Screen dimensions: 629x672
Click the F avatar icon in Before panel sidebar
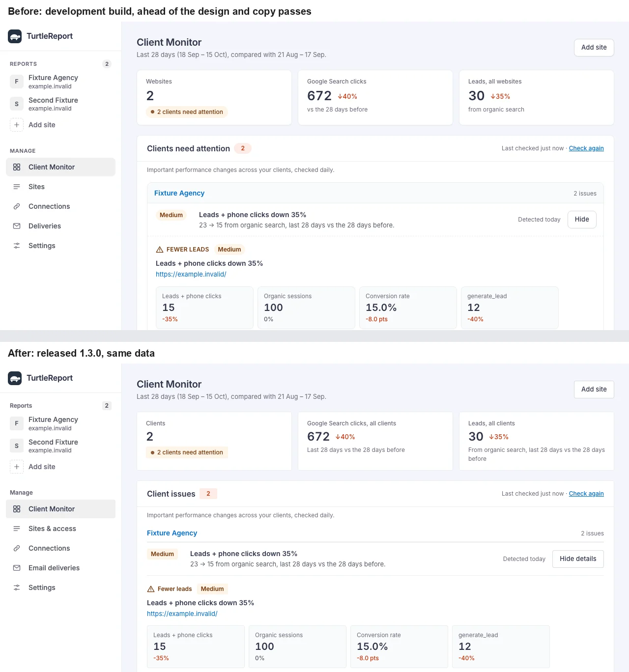tap(17, 82)
